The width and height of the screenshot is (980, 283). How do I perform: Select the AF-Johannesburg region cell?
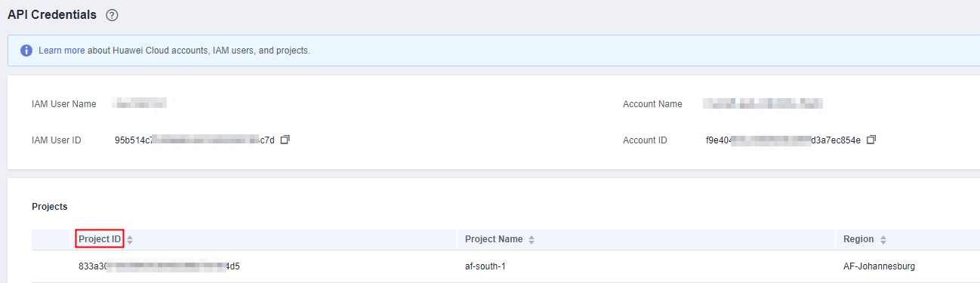[x=879, y=266]
